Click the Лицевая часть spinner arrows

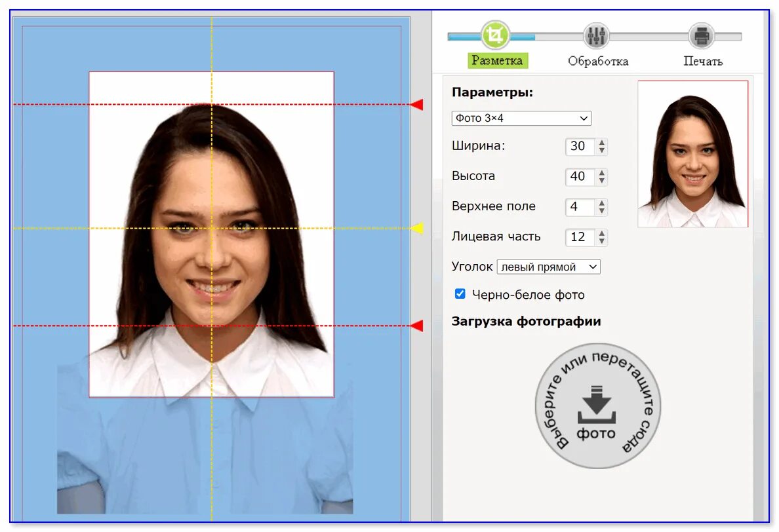[x=601, y=237]
